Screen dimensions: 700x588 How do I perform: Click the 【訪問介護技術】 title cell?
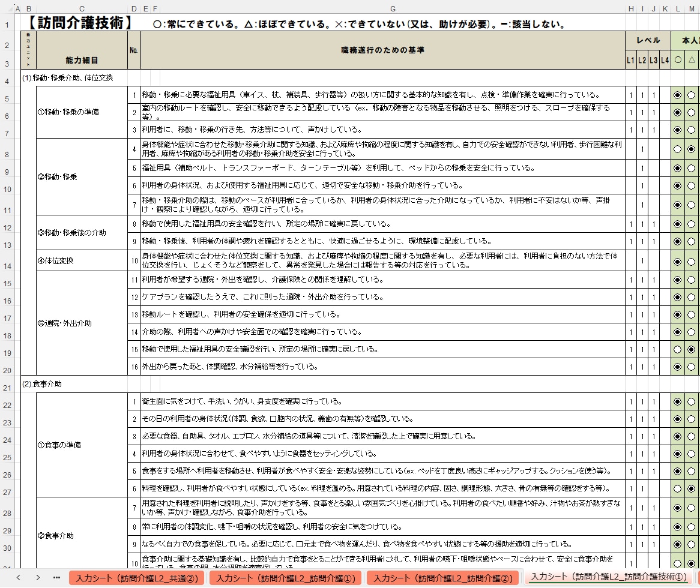click(x=80, y=23)
